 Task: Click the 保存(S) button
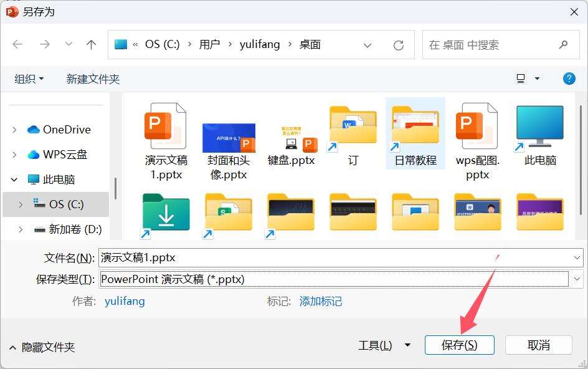coord(460,345)
